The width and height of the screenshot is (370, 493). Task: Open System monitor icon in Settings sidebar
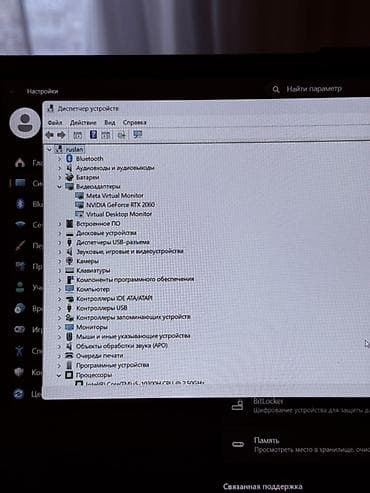click(x=20, y=183)
